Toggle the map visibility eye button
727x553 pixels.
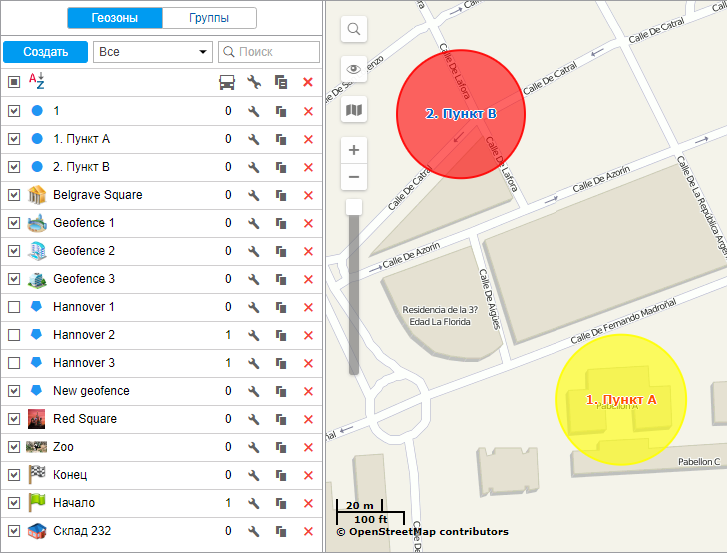(x=354, y=69)
